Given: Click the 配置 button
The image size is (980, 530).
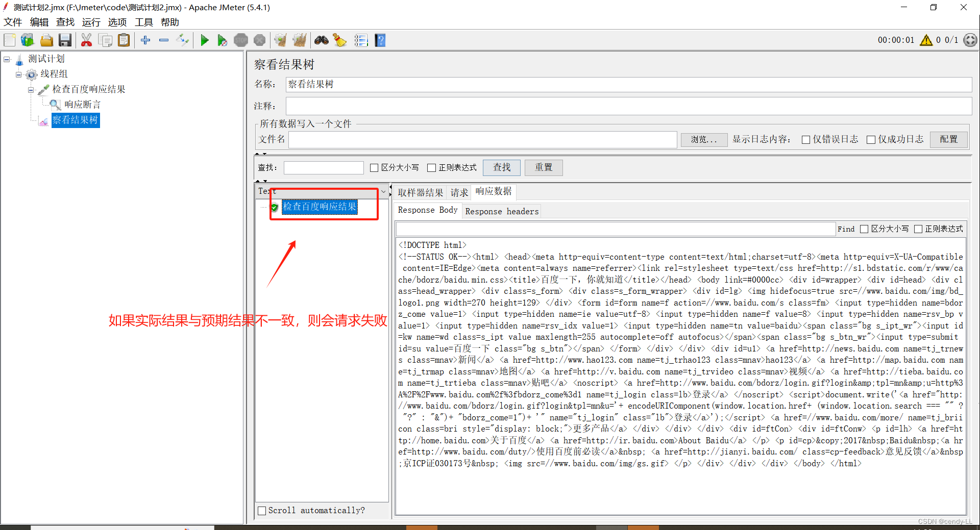Looking at the screenshot, I should tap(949, 139).
